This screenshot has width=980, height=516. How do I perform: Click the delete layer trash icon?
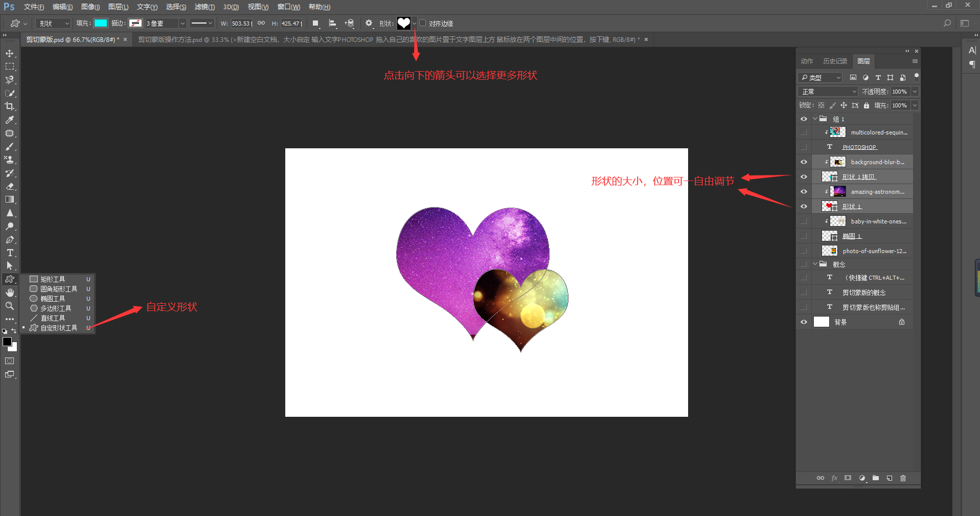(903, 478)
